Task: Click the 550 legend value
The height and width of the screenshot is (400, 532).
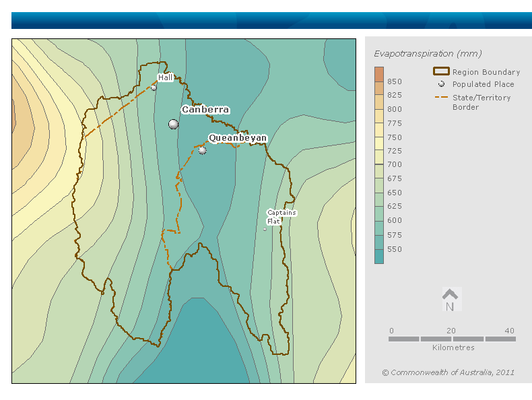Action: click(x=395, y=249)
